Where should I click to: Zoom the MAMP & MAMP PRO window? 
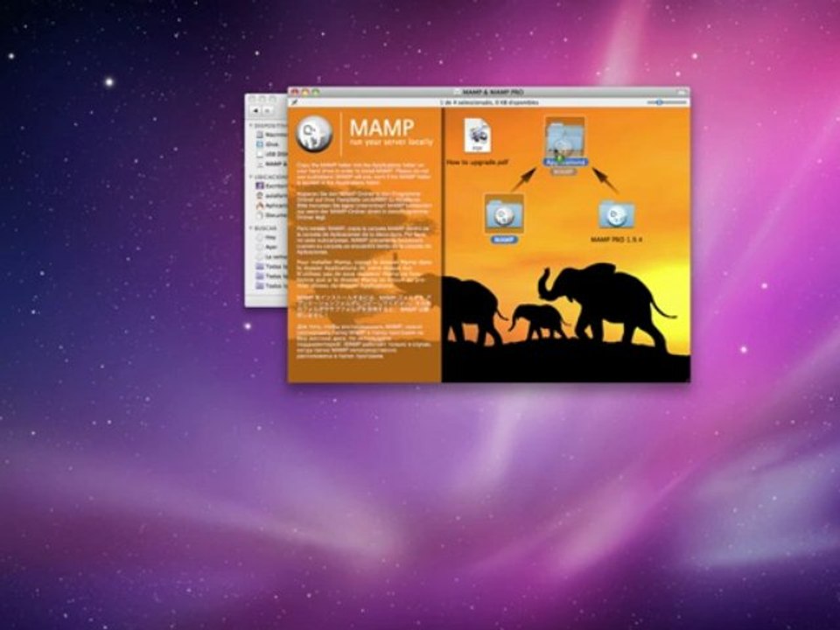click(316, 92)
